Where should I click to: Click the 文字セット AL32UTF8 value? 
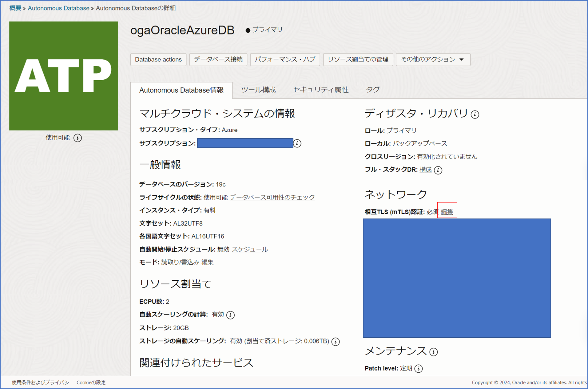188,223
